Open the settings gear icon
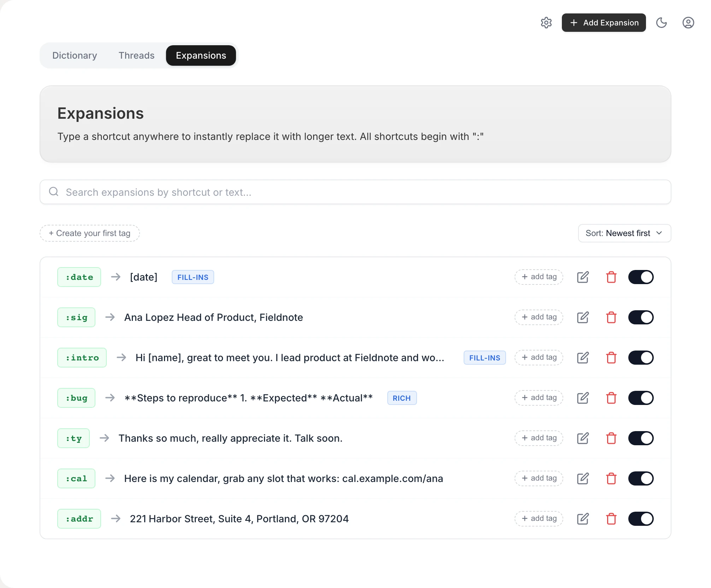Screen dimensions: 711x588 pyautogui.click(x=546, y=23)
